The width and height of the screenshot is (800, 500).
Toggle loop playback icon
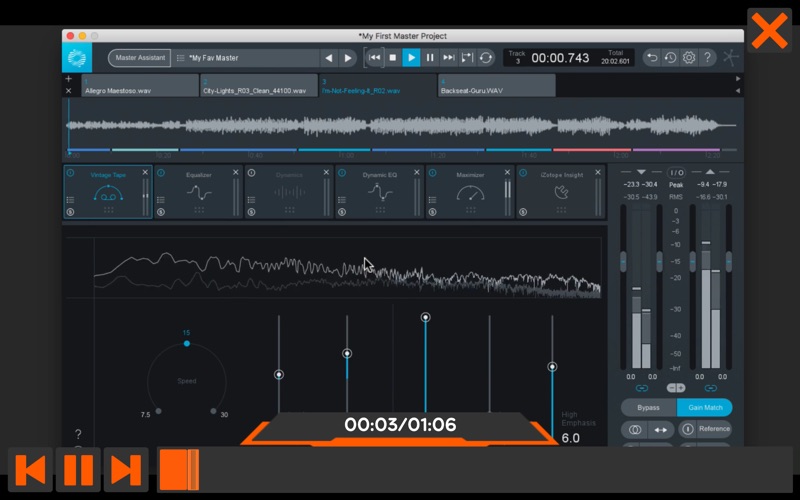[486, 58]
